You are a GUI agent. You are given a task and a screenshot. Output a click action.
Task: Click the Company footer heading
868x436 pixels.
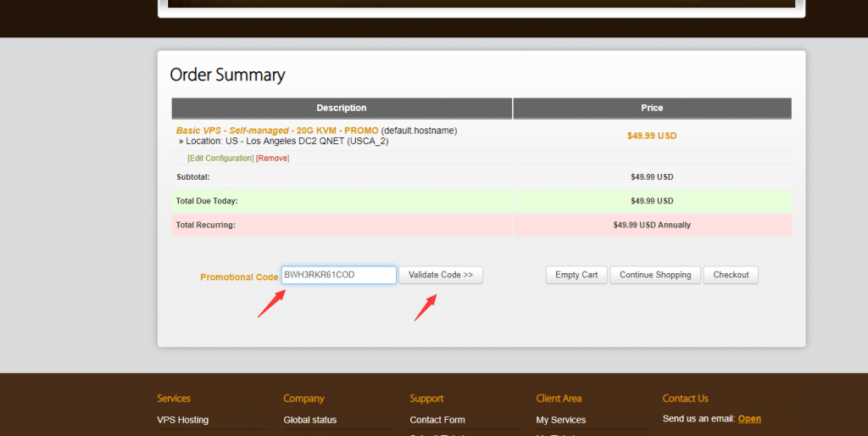[303, 399]
